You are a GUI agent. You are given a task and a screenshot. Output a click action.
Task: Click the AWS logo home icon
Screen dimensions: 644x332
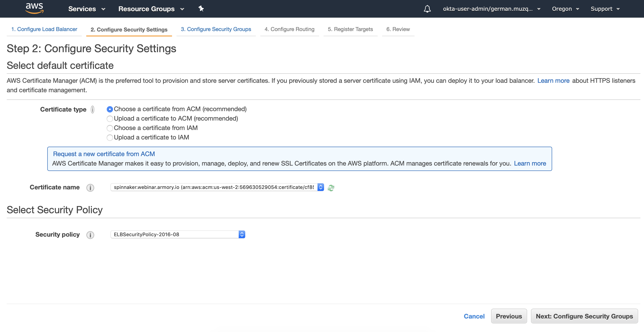[x=34, y=9]
